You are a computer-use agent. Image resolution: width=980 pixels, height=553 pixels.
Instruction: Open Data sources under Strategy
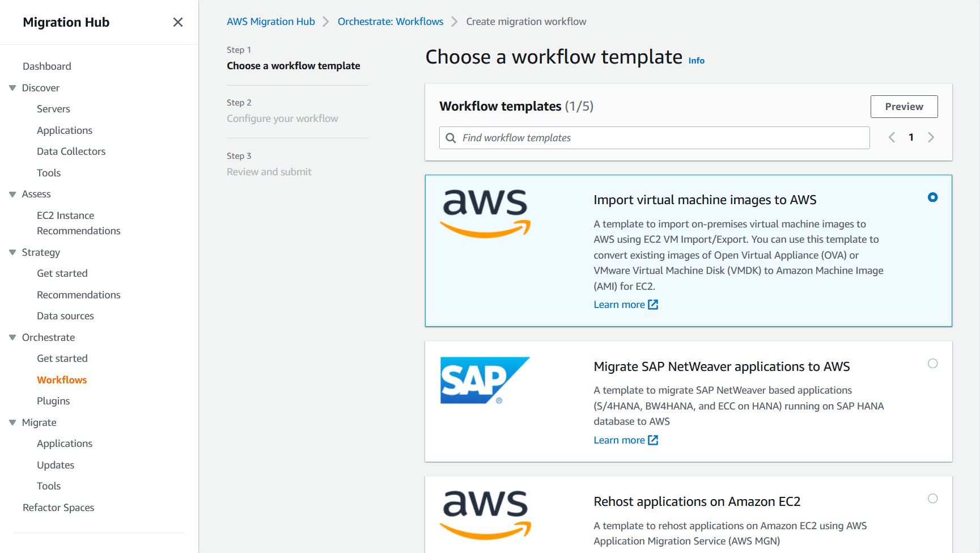tap(65, 316)
